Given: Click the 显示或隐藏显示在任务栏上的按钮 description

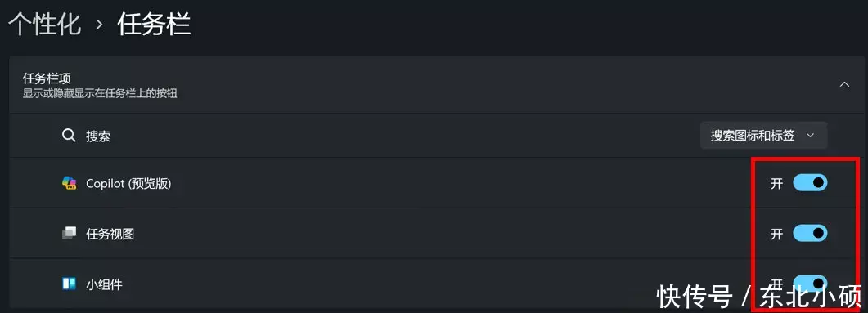Looking at the screenshot, I should click(100, 93).
